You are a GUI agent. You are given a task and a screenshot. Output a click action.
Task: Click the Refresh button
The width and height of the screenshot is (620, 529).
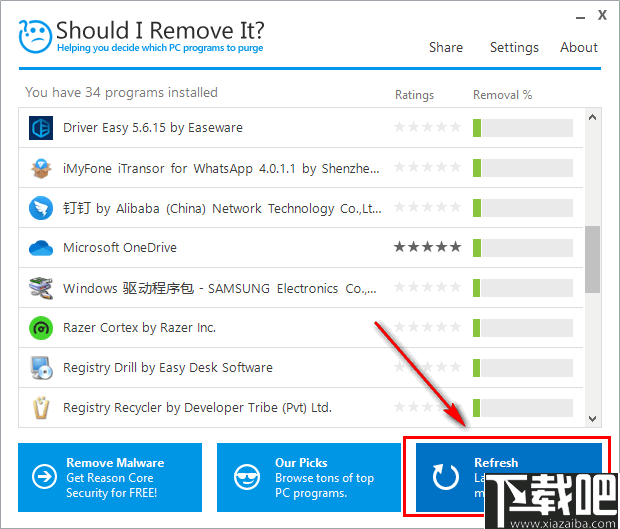509,477
